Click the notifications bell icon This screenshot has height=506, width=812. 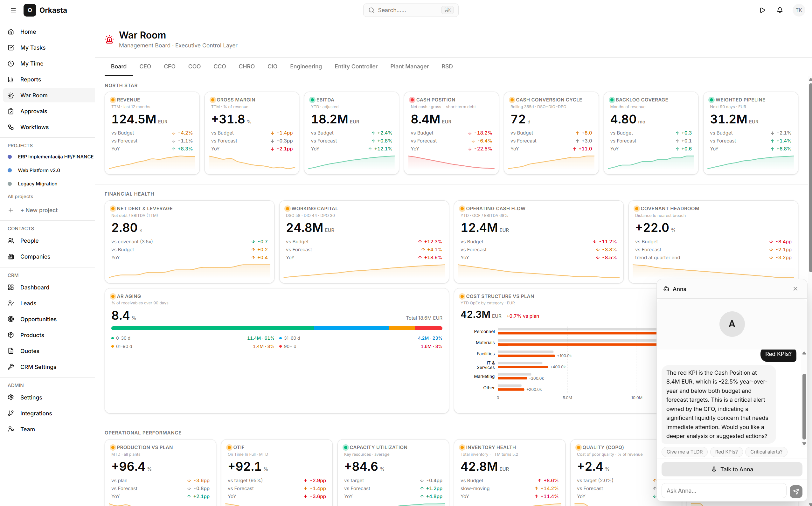[780, 10]
